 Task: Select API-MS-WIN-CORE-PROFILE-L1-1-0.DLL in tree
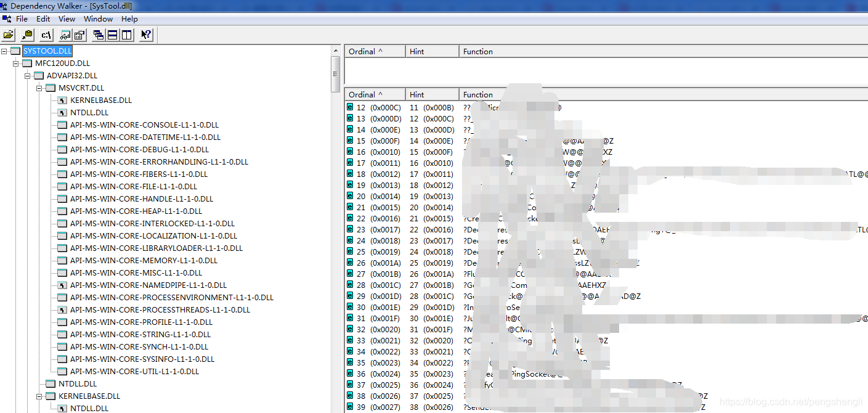[141, 322]
